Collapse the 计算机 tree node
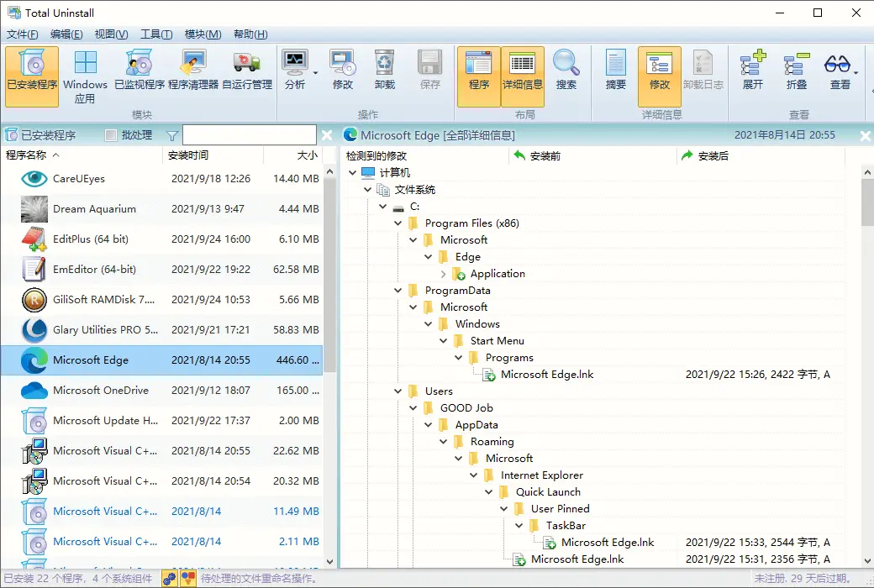The image size is (874, 588). coord(352,173)
